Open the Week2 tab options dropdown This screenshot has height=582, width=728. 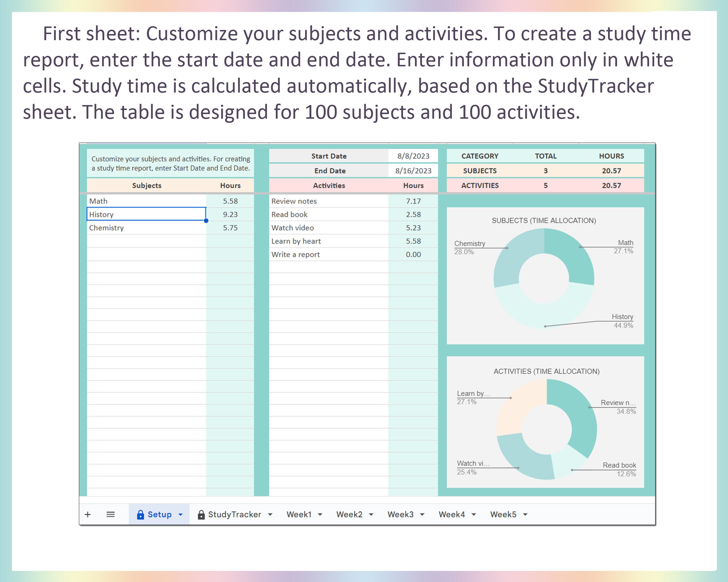(x=372, y=514)
